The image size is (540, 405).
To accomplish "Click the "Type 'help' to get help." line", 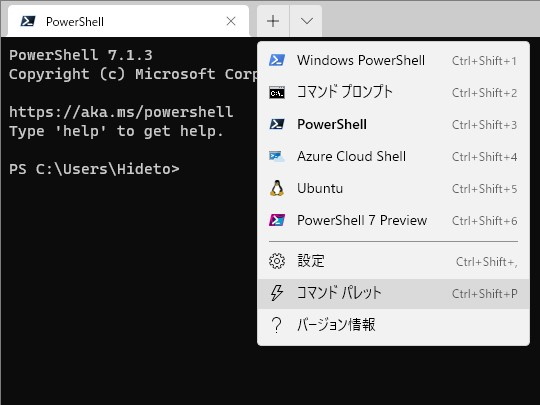I will point(116,131).
